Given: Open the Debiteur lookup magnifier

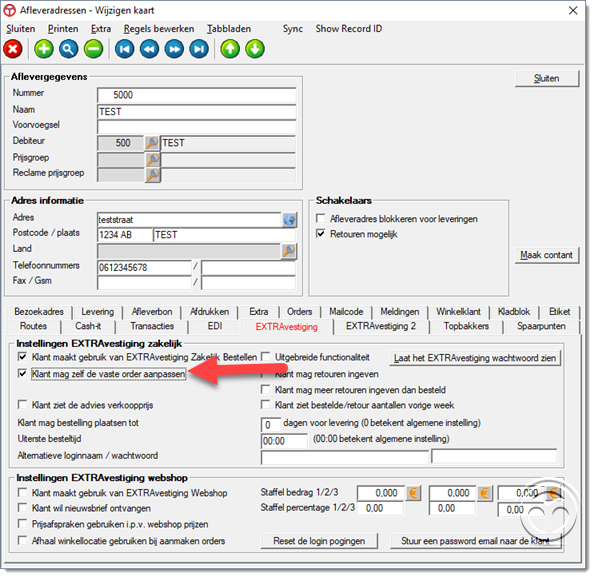Looking at the screenshot, I should pyautogui.click(x=152, y=143).
